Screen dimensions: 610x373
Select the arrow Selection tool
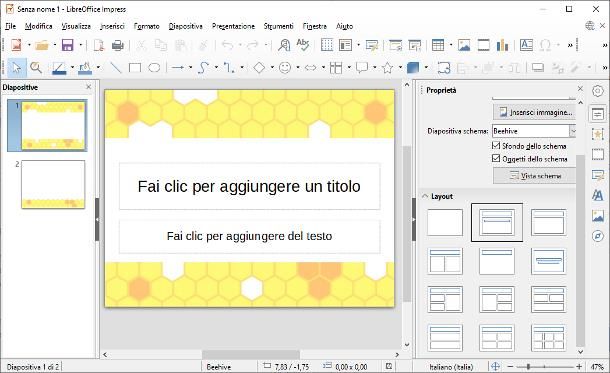pyautogui.click(x=17, y=68)
